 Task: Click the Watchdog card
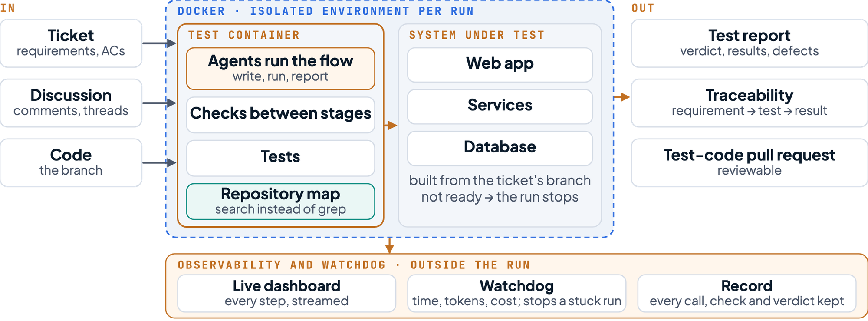516,293
